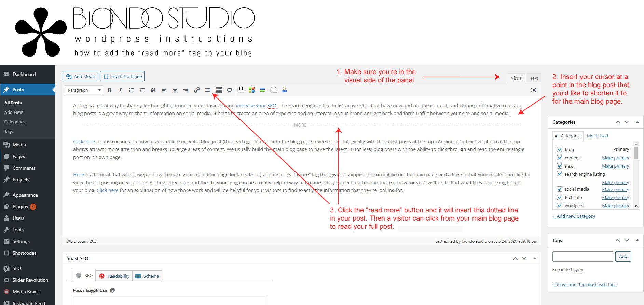Collapse the Yoast SEO panel
The height and width of the screenshot is (305, 644).
coord(535,258)
